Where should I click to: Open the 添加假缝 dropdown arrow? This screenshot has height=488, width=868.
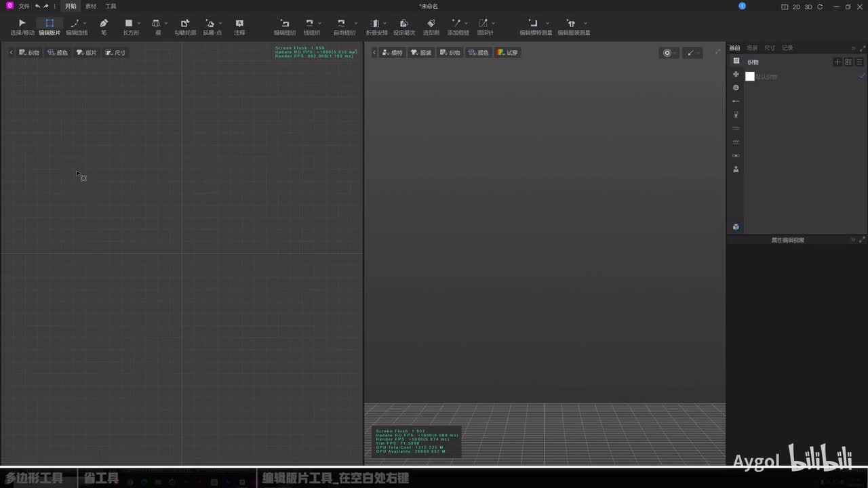point(466,23)
